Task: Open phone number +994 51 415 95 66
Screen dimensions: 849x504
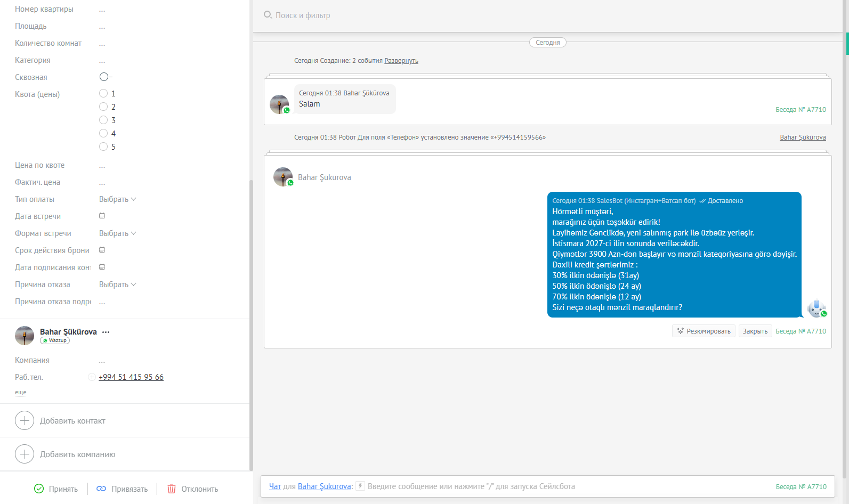Action: tap(131, 377)
